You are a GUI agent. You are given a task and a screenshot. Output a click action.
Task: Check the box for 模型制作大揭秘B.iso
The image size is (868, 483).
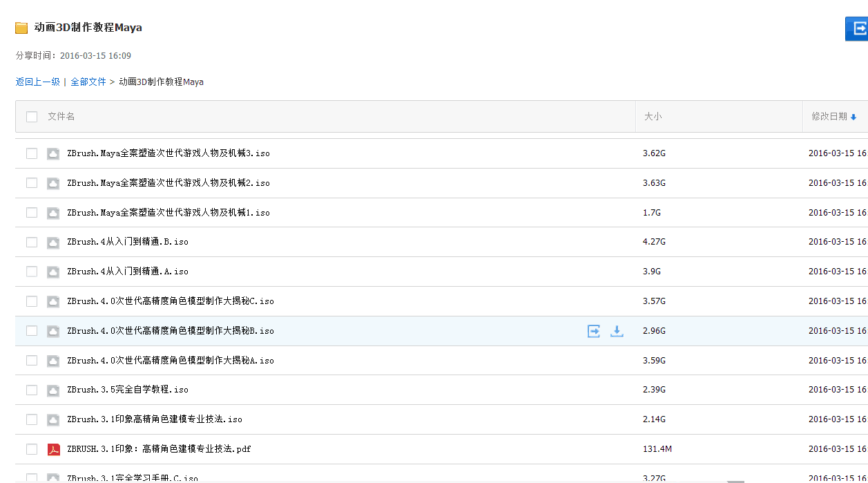[x=32, y=331]
